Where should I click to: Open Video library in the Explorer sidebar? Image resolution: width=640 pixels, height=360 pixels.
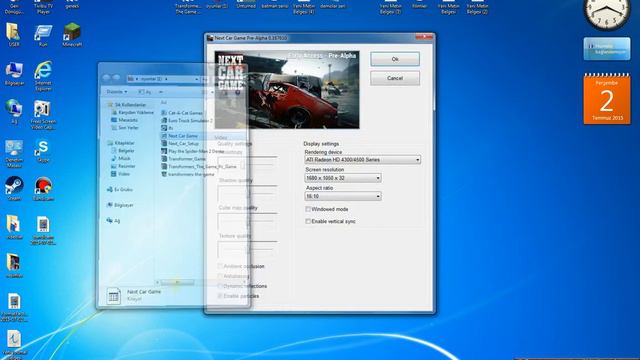click(121, 174)
